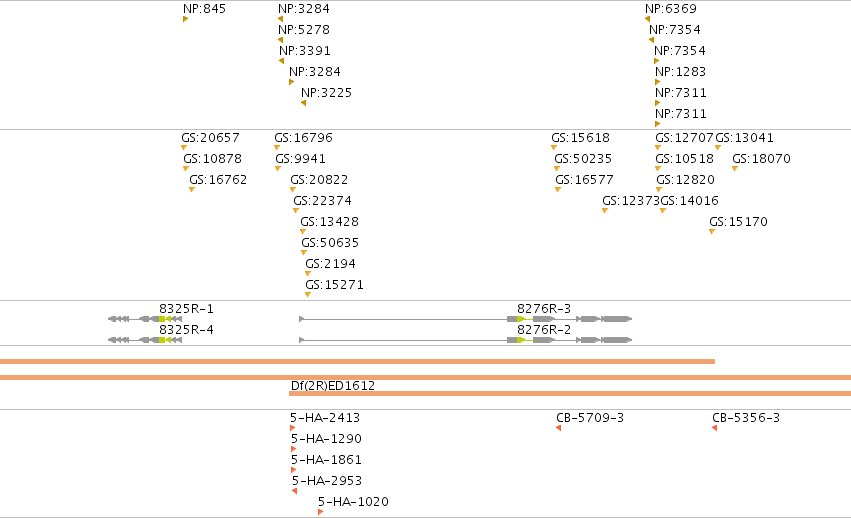Click the GS:10878 label
851x518 pixels.
pos(213,159)
